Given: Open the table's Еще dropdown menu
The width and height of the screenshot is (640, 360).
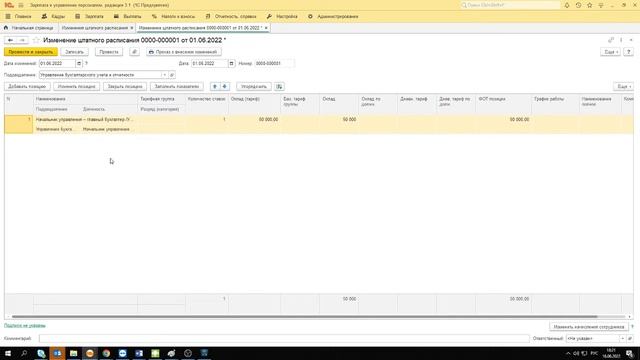Looking at the screenshot, I should coord(623,87).
